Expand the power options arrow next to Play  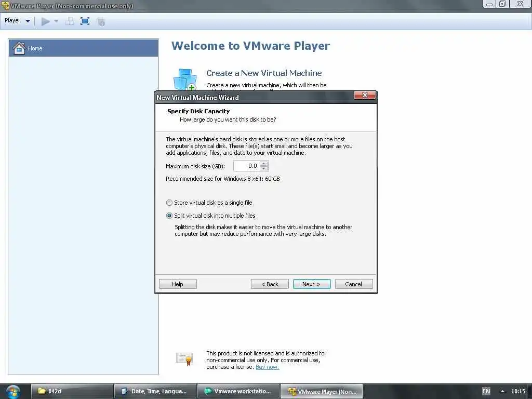tap(56, 21)
